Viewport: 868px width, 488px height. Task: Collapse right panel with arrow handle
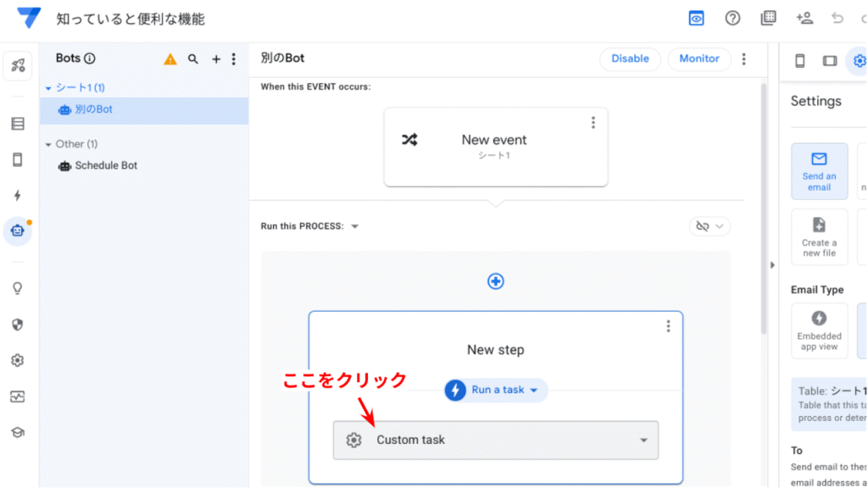(x=773, y=264)
